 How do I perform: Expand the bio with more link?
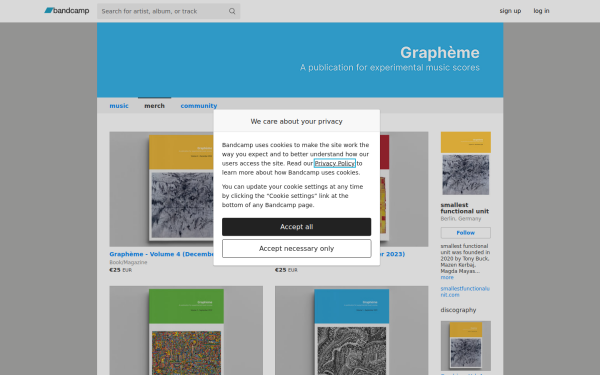(447, 277)
